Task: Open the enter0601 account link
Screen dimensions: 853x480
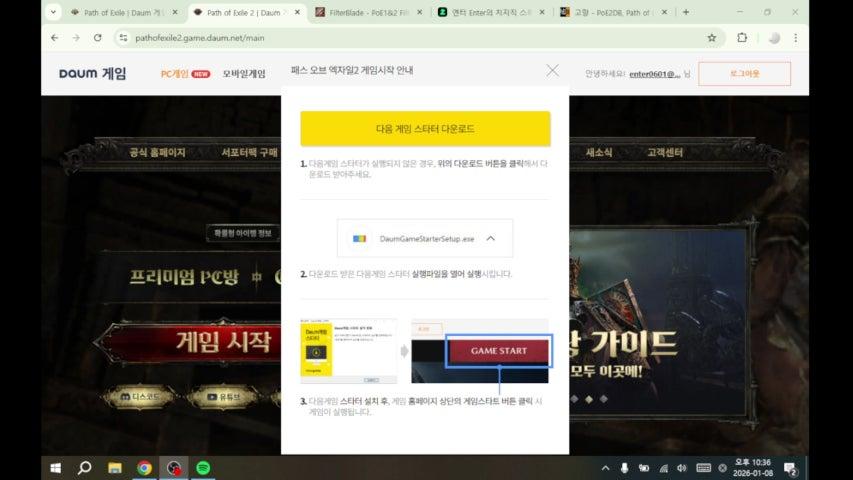Action: [654, 74]
